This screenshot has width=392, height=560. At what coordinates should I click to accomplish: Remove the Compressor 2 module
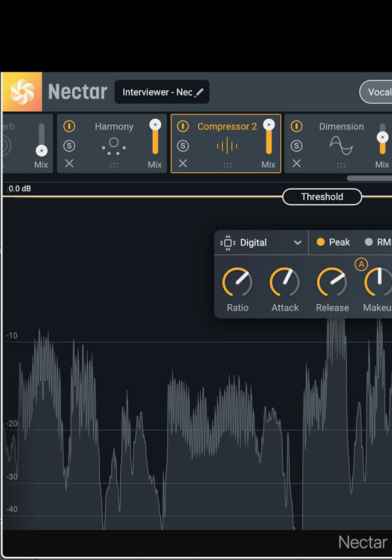[183, 163]
